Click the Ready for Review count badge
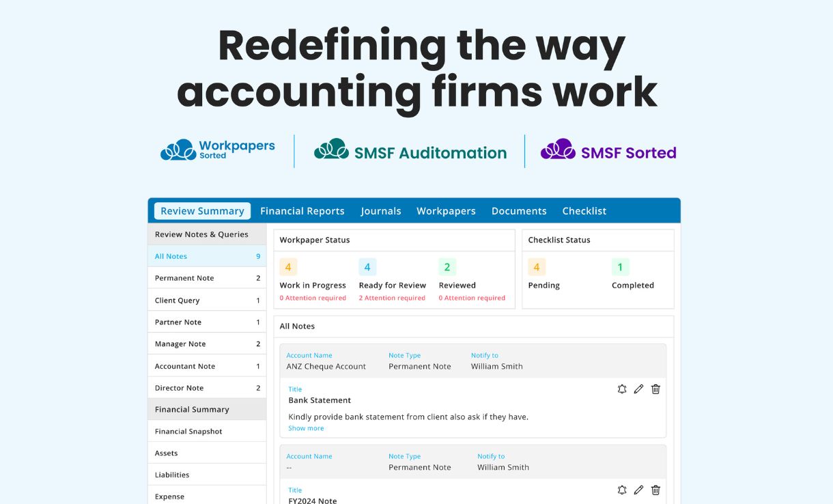This screenshot has height=504, width=833. pos(367,267)
